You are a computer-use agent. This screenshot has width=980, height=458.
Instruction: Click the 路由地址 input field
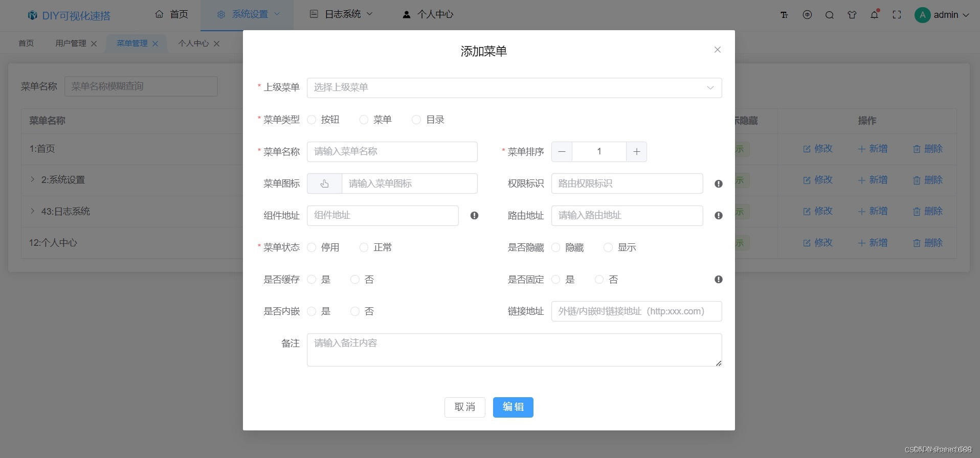click(x=627, y=216)
